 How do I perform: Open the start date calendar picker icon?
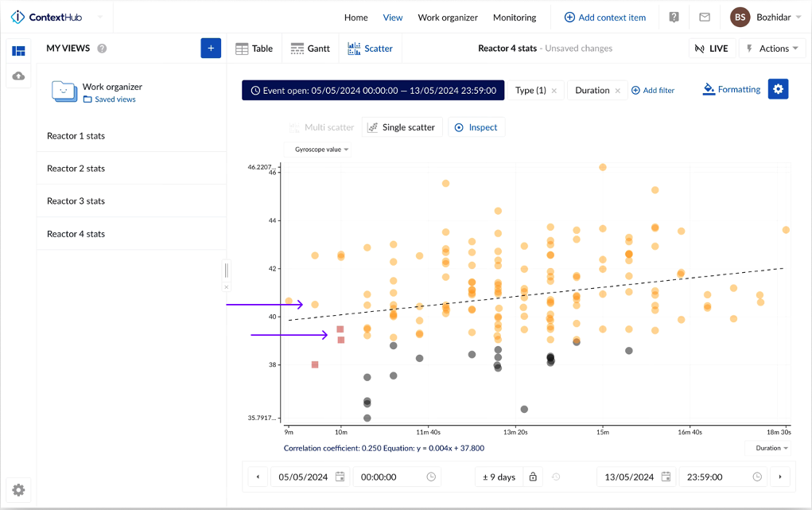point(340,477)
